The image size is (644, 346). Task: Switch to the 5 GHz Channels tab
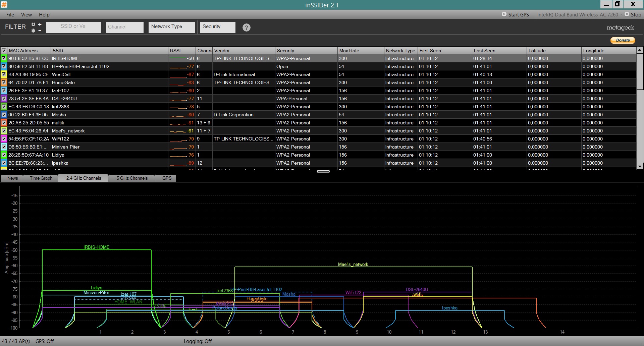[132, 178]
